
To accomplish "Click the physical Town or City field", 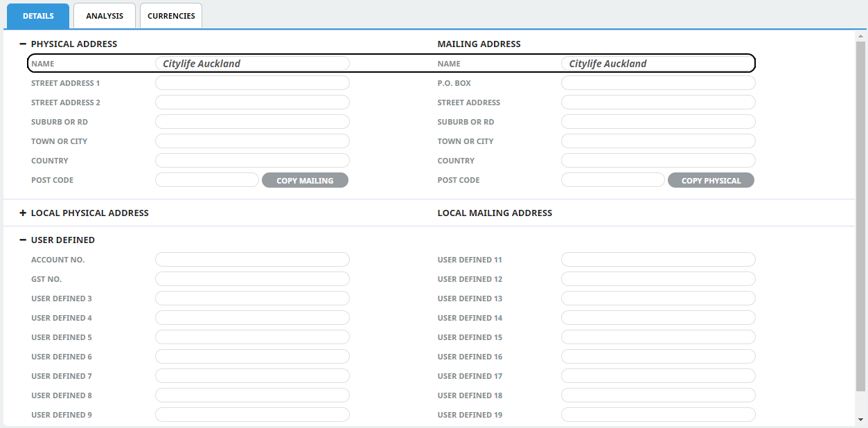I will click(252, 141).
